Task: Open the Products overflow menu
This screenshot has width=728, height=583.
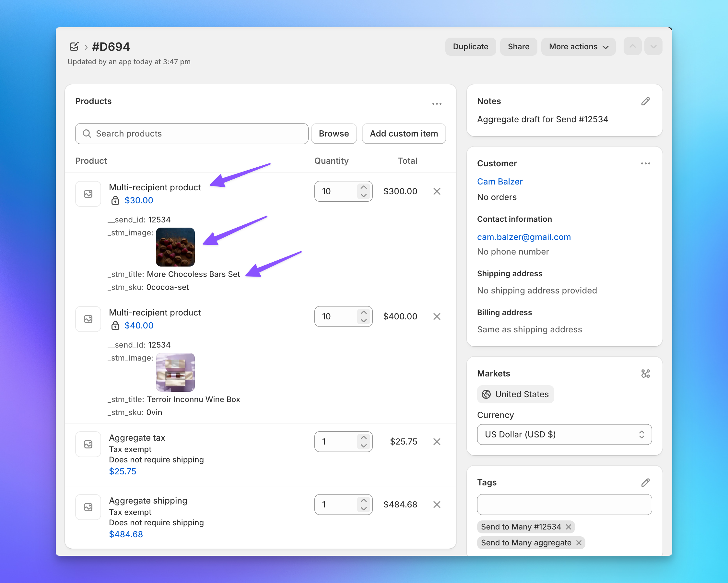Action: (437, 104)
